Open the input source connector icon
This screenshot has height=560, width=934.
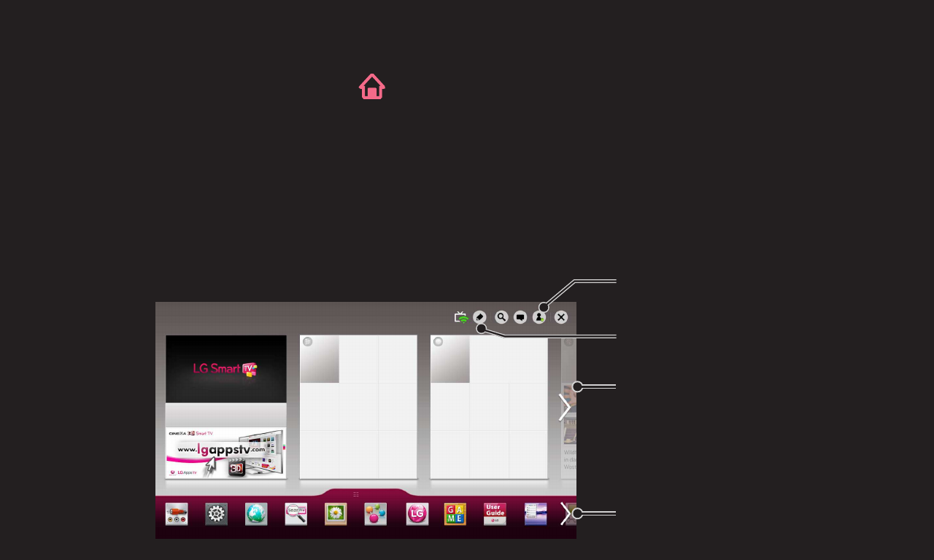tap(177, 513)
